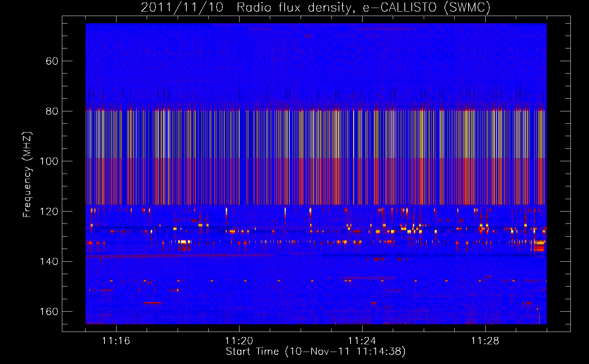Click the '120' frequency tick label
The width and height of the screenshot is (589, 364).
point(49,211)
